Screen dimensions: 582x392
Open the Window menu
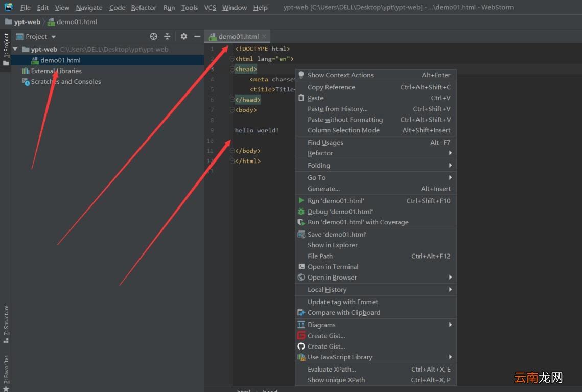click(234, 8)
